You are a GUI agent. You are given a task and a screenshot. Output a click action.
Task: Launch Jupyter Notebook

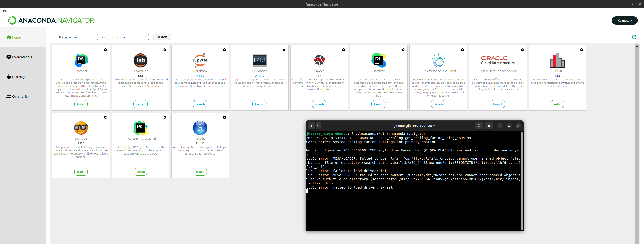(x=200, y=104)
